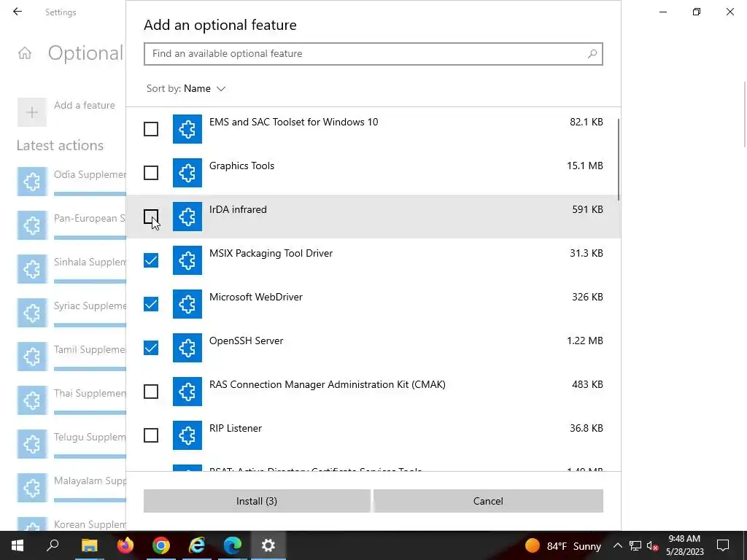
Task: Click the Thai Supplemental icon in Latest actions
Action: (x=32, y=400)
